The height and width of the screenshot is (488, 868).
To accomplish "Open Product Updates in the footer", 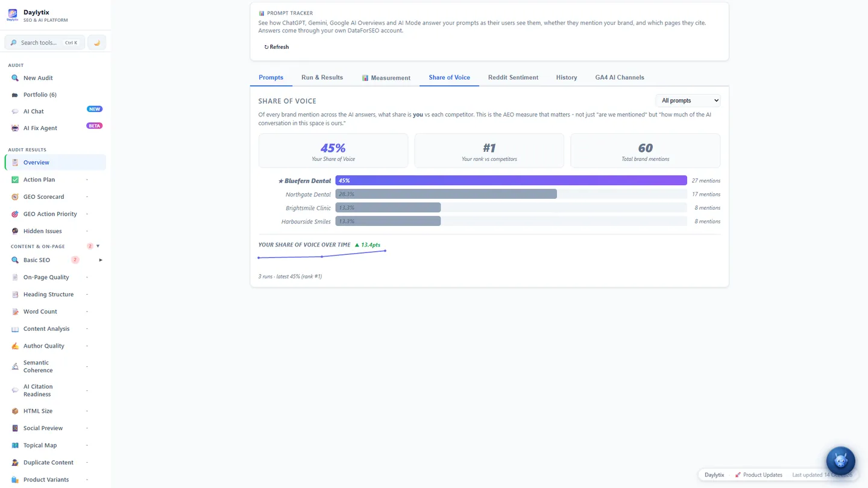I will coord(759,475).
